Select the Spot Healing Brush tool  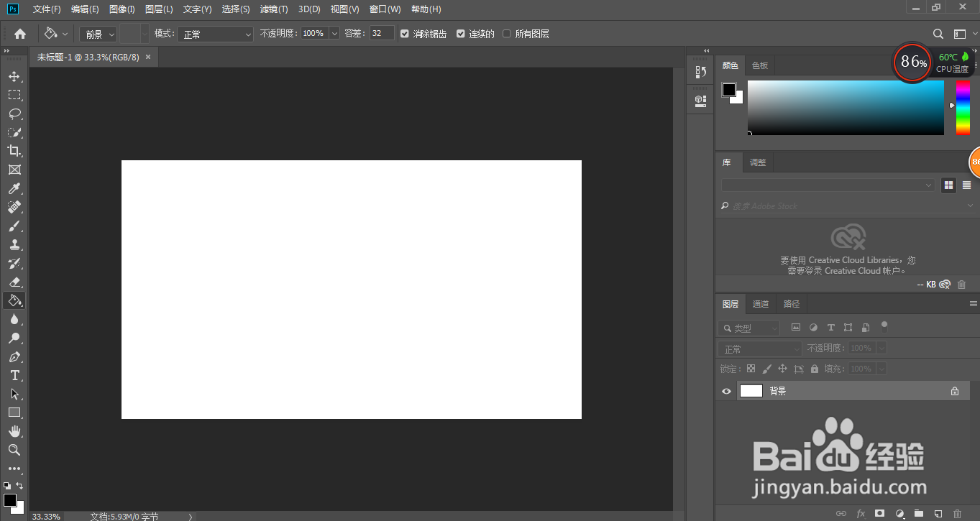(x=14, y=207)
